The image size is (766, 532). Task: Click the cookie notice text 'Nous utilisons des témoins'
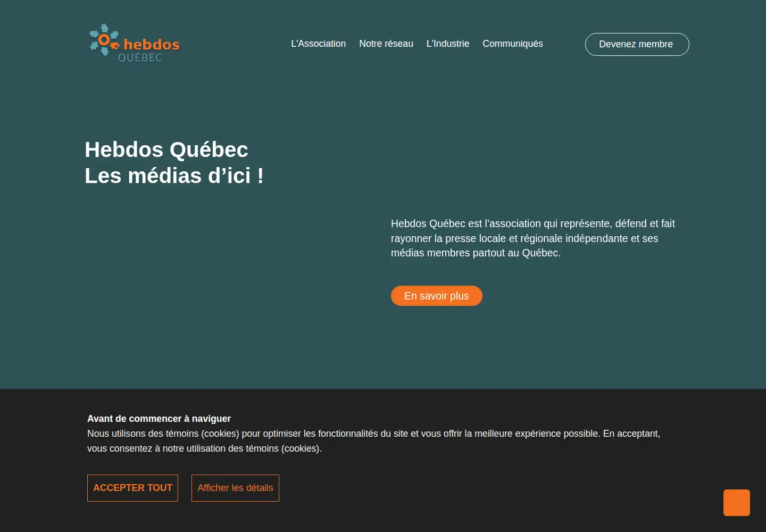373,441
